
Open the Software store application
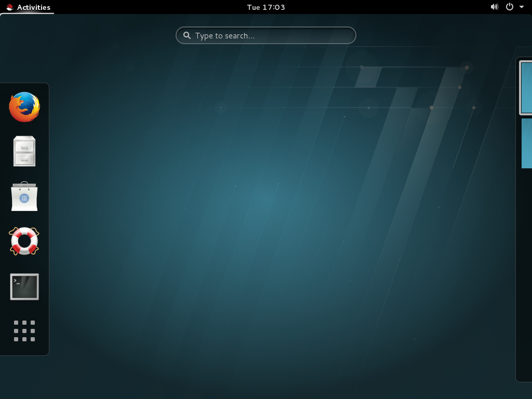point(24,196)
